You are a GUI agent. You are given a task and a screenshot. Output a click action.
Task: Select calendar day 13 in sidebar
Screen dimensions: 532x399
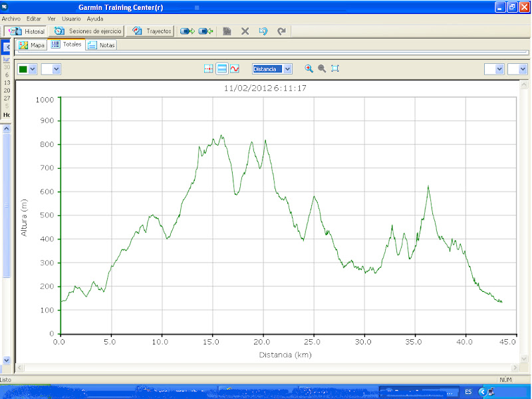[7, 82]
